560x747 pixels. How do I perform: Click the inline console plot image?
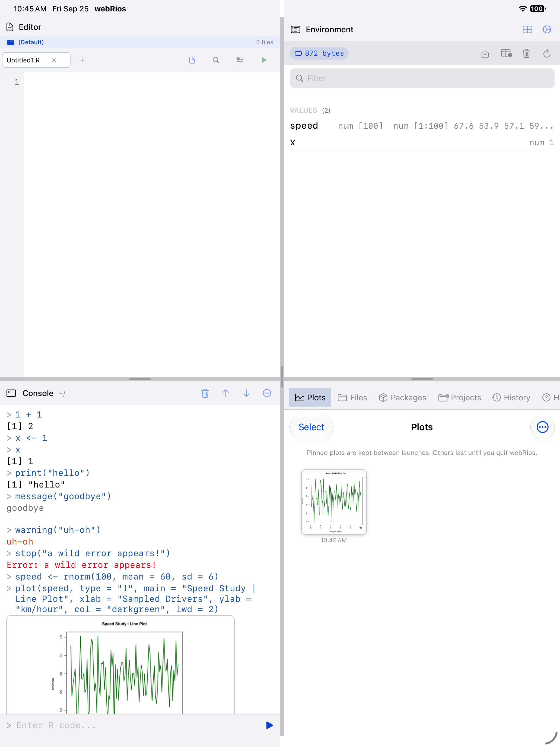click(120, 664)
